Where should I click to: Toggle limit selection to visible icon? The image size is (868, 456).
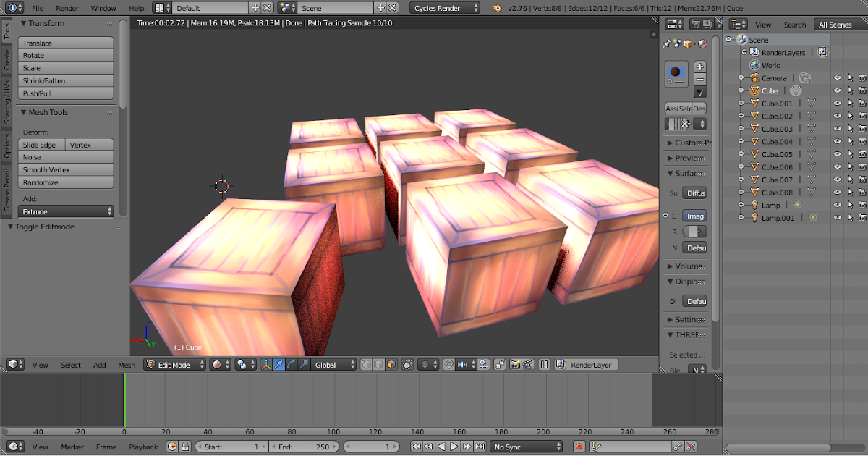point(407,365)
